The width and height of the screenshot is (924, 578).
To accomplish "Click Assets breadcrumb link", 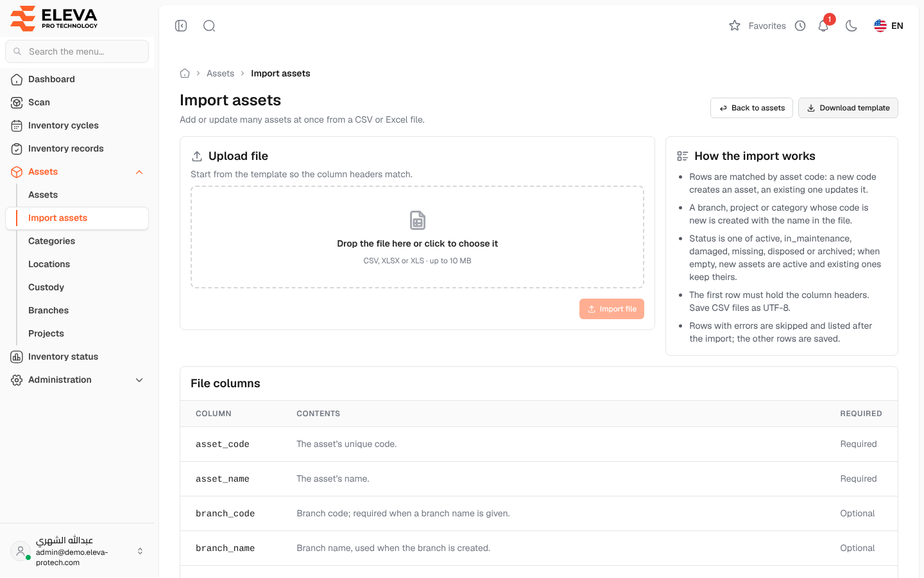I will 220,73.
